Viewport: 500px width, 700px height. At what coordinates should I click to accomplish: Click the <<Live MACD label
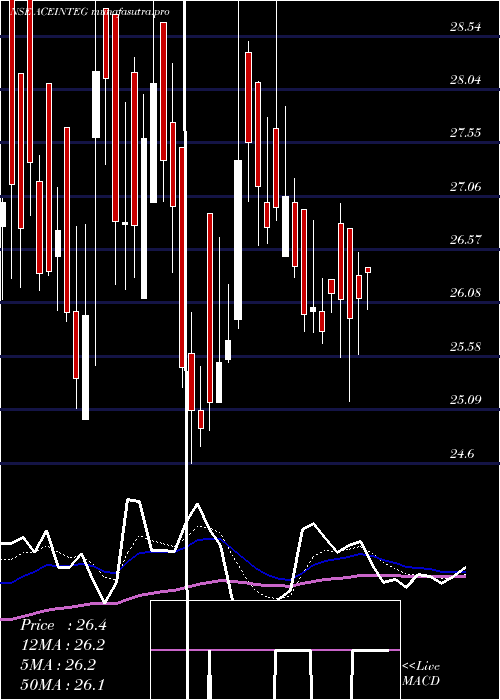(x=421, y=674)
